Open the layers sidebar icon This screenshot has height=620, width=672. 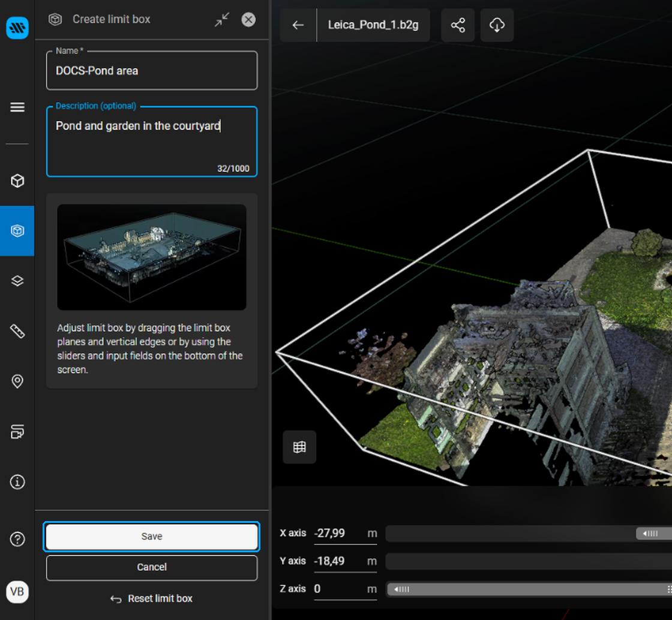tap(17, 281)
